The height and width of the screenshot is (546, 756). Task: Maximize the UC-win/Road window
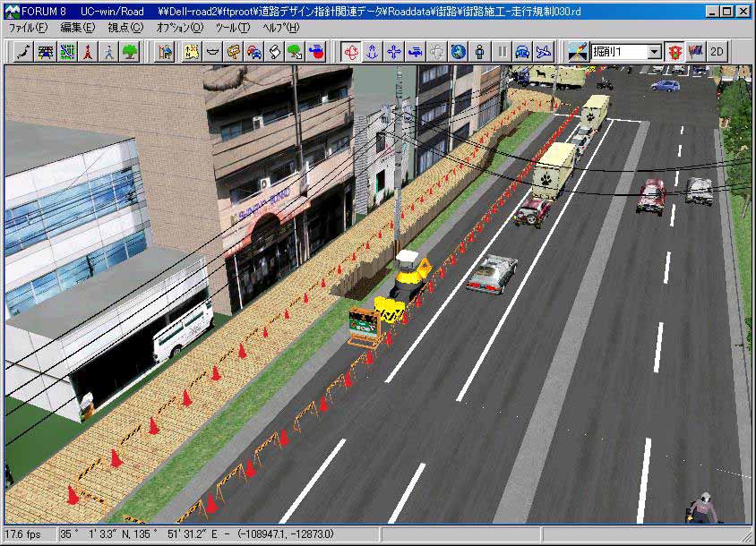[726, 12]
